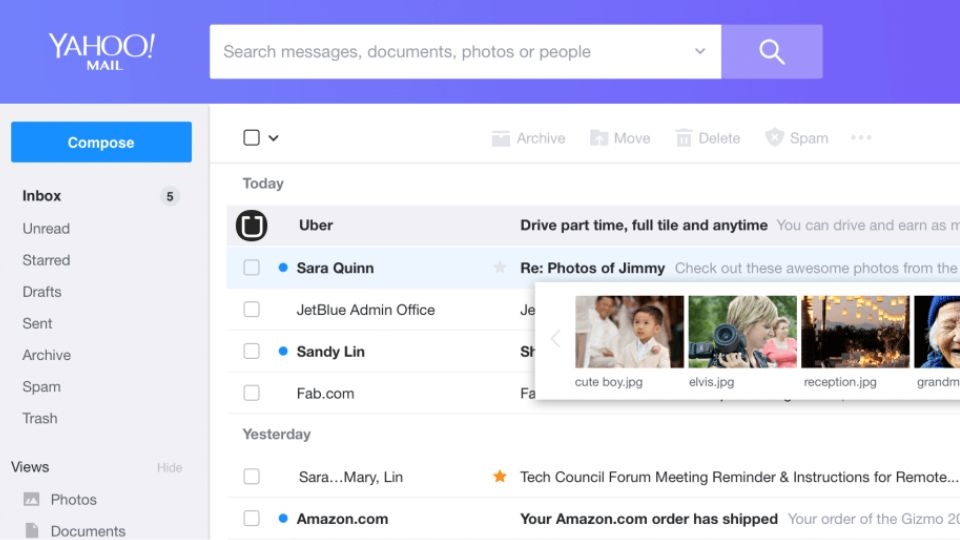Click the Move folder toolbar icon
This screenshot has width=960, height=540.
tap(598, 138)
